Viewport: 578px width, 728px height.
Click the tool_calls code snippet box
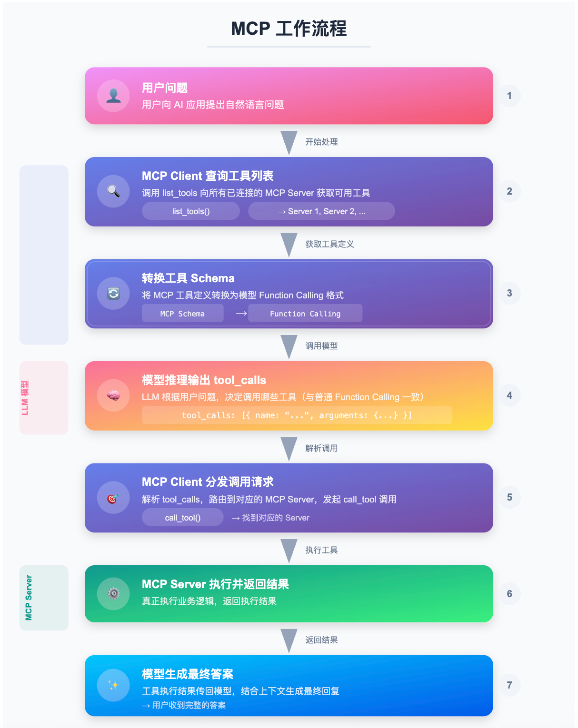pos(297,415)
